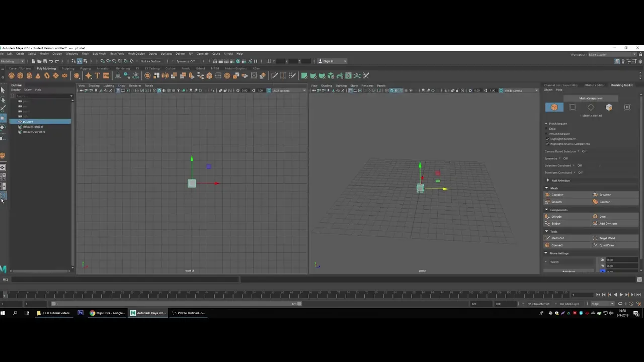Toggle the Y axis move setting

603,266
